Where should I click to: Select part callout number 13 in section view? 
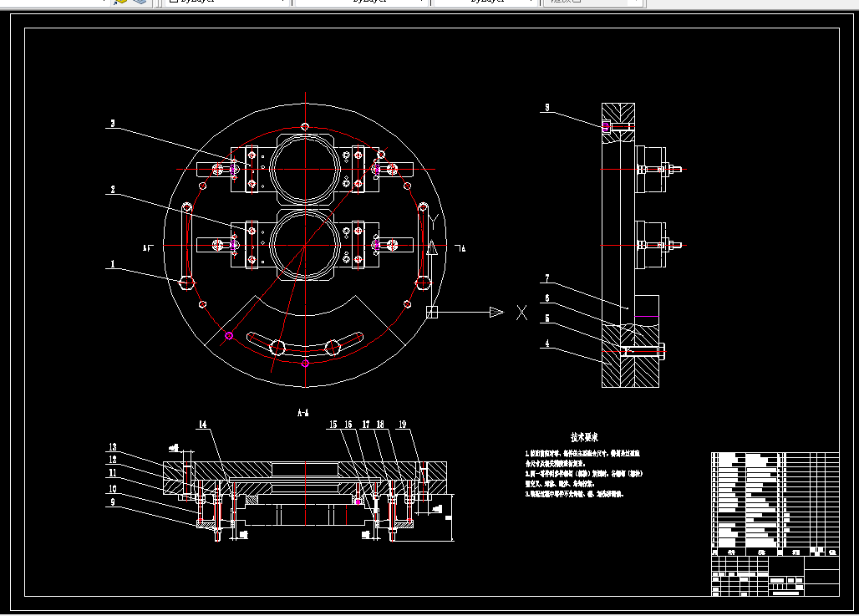pos(112,447)
